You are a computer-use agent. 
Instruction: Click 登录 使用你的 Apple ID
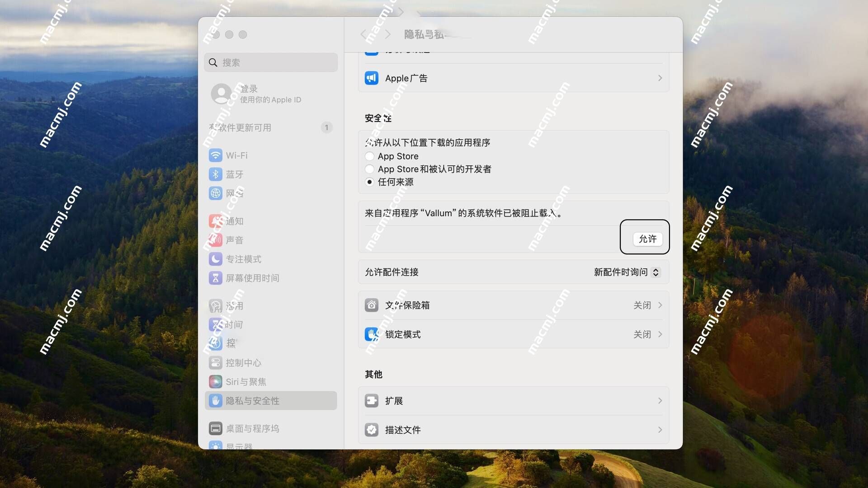pyautogui.click(x=270, y=94)
